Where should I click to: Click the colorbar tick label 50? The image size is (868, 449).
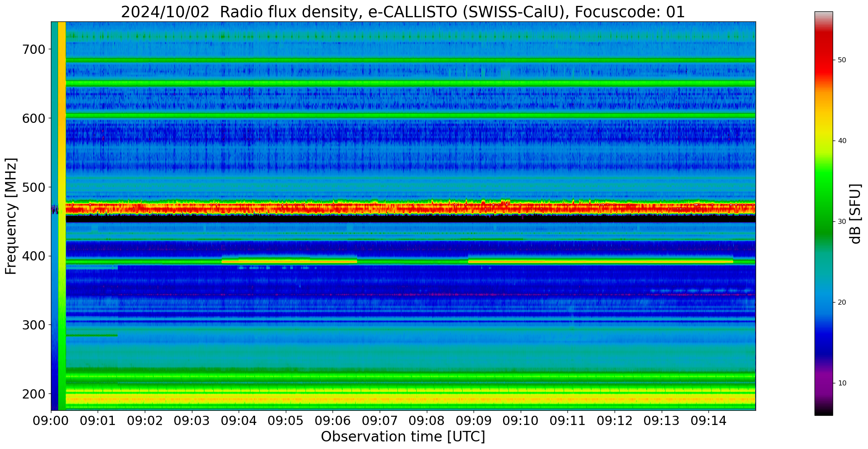pos(842,60)
